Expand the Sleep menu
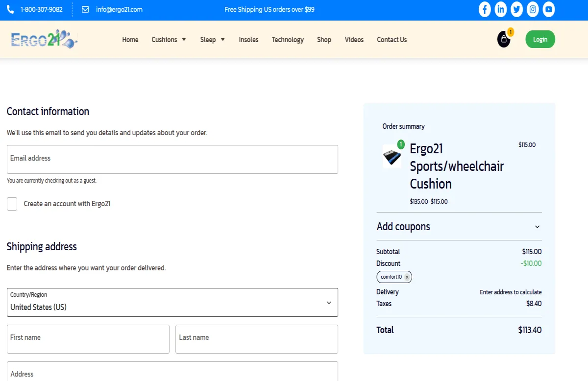Screen dimensions: 588x381 tap(212, 40)
